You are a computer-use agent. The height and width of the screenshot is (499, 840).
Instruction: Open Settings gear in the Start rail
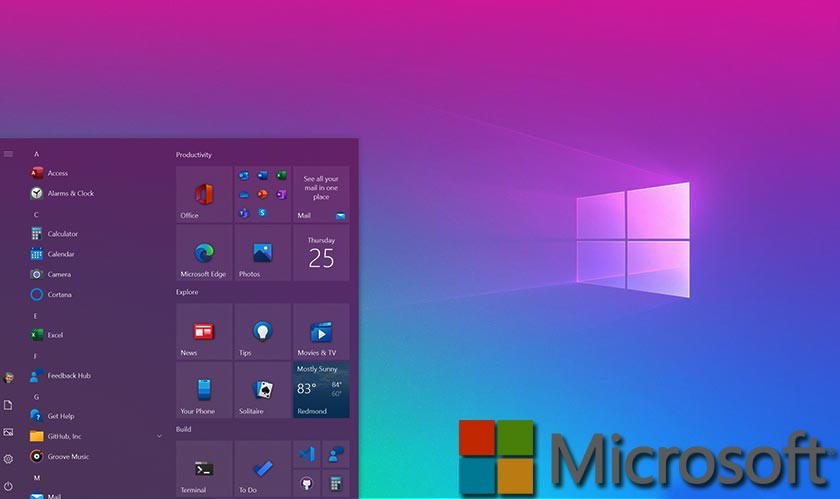pyautogui.click(x=8, y=459)
